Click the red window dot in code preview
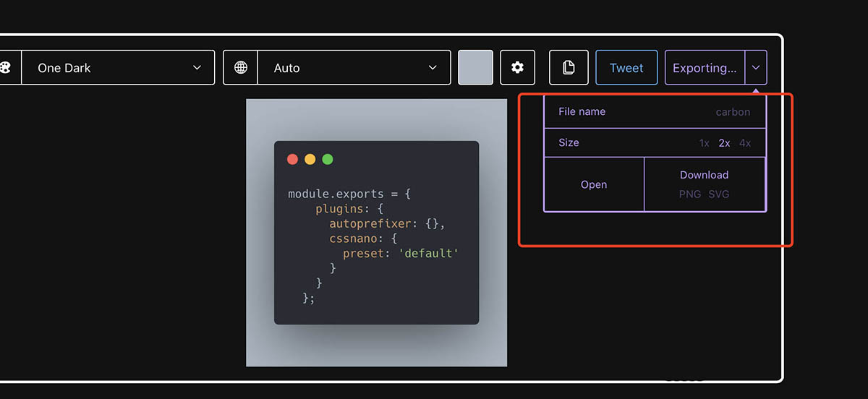This screenshot has width=868, height=399. (293, 159)
